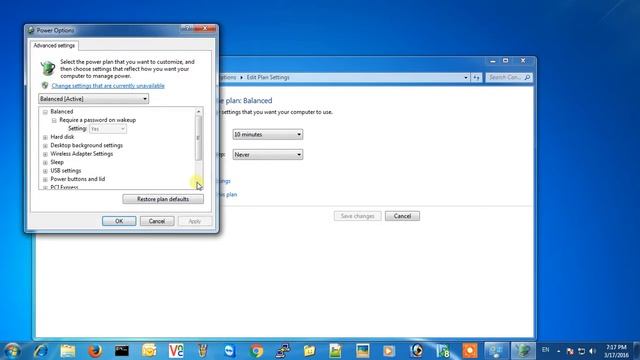Screen dimensions: 640x360
Task: Click the search magnifier in Control Panel
Action: click(527, 77)
